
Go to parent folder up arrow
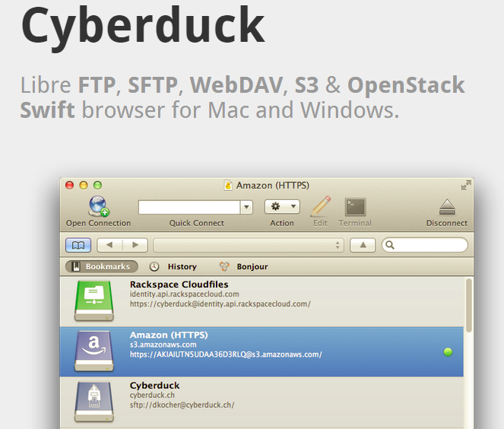tap(363, 245)
